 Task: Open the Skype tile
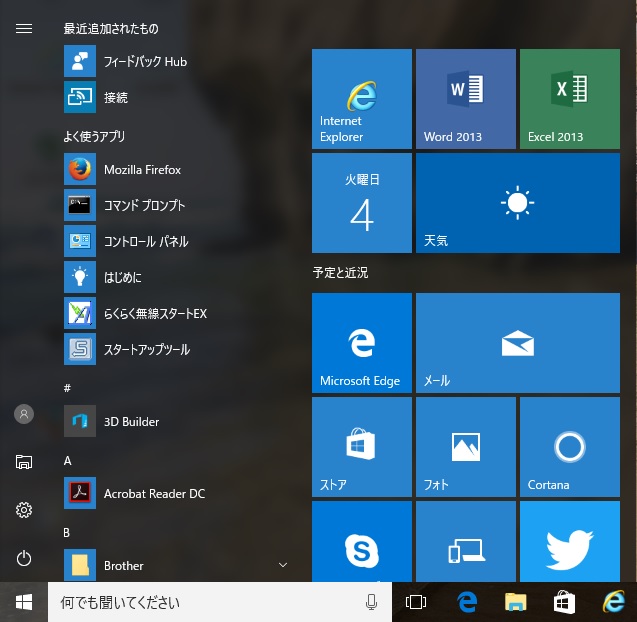tap(362, 541)
